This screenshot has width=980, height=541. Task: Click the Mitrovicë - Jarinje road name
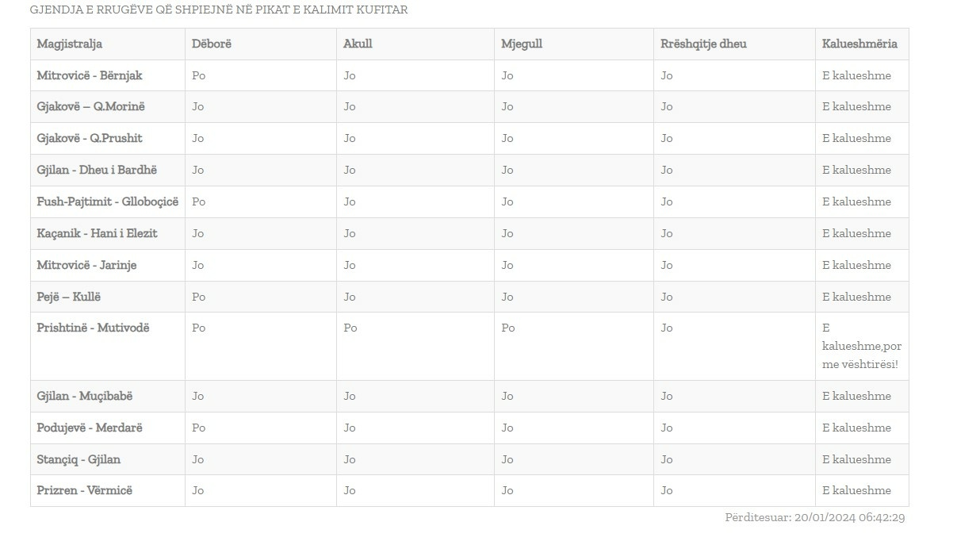click(x=86, y=266)
